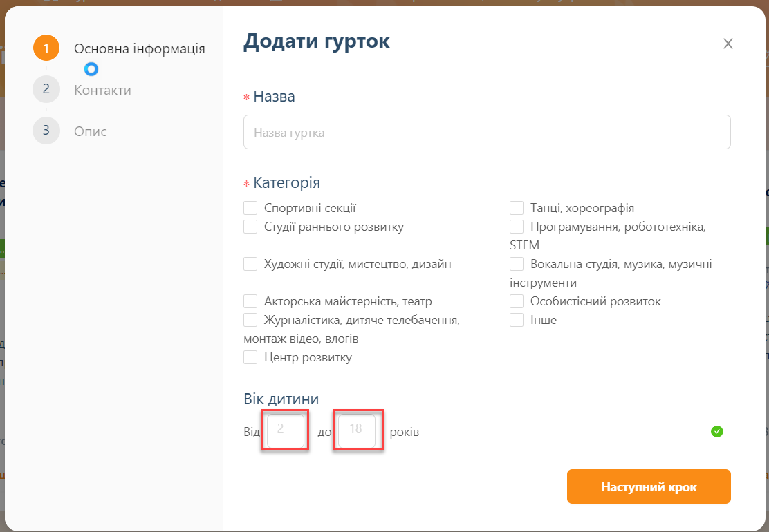Image resolution: width=769 pixels, height=532 pixels.
Task: Check Акторська майстерність, театр
Action: pyautogui.click(x=250, y=301)
